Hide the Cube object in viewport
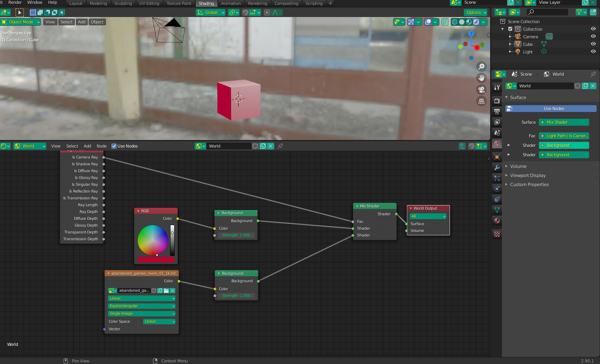The image size is (600, 364). [593, 44]
